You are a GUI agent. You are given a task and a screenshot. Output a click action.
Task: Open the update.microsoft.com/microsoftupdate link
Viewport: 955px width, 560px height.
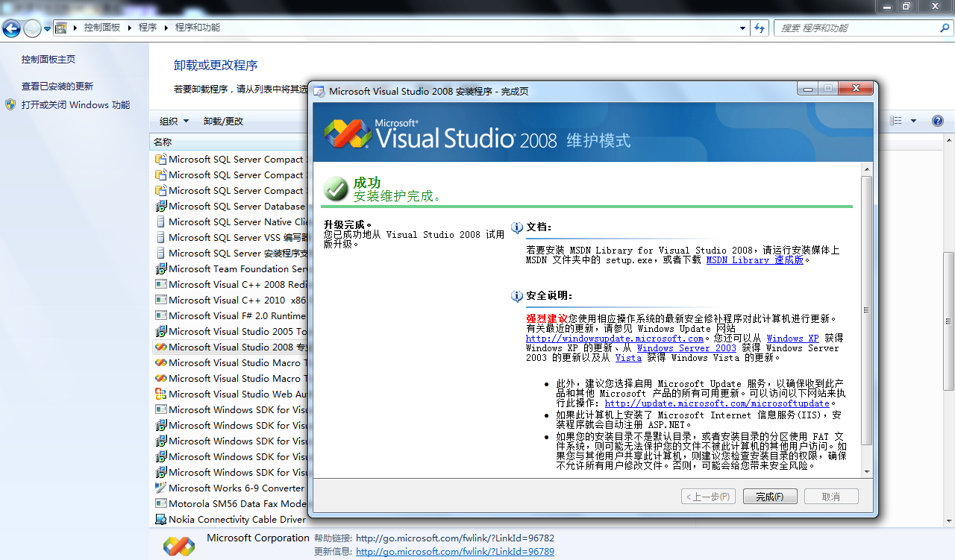[717, 403]
